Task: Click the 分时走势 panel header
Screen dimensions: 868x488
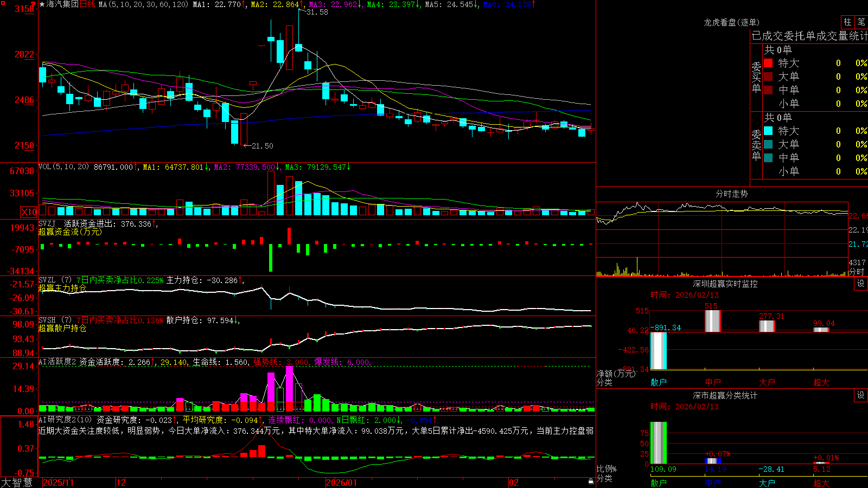Action: [x=732, y=194]
